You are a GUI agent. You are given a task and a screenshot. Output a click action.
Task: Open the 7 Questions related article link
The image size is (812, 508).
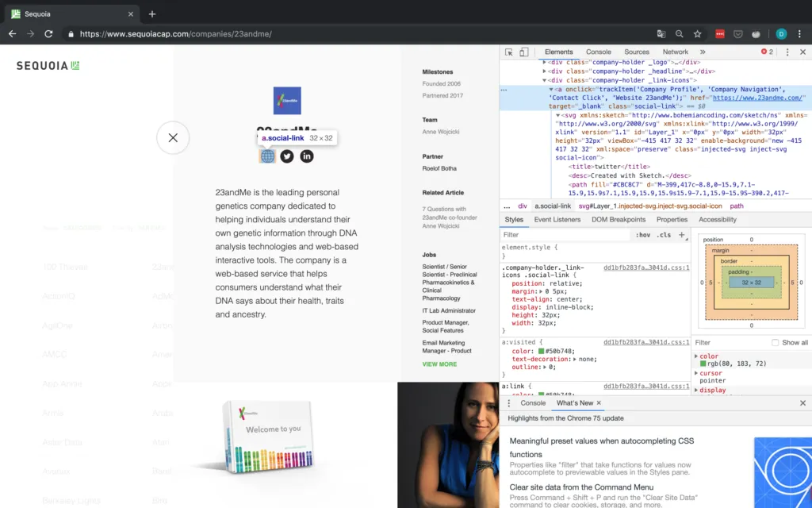coord(449,217)
